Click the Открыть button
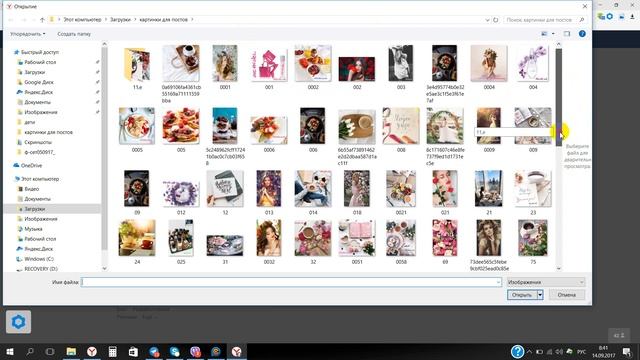640x360 pixels. point(522,295)
